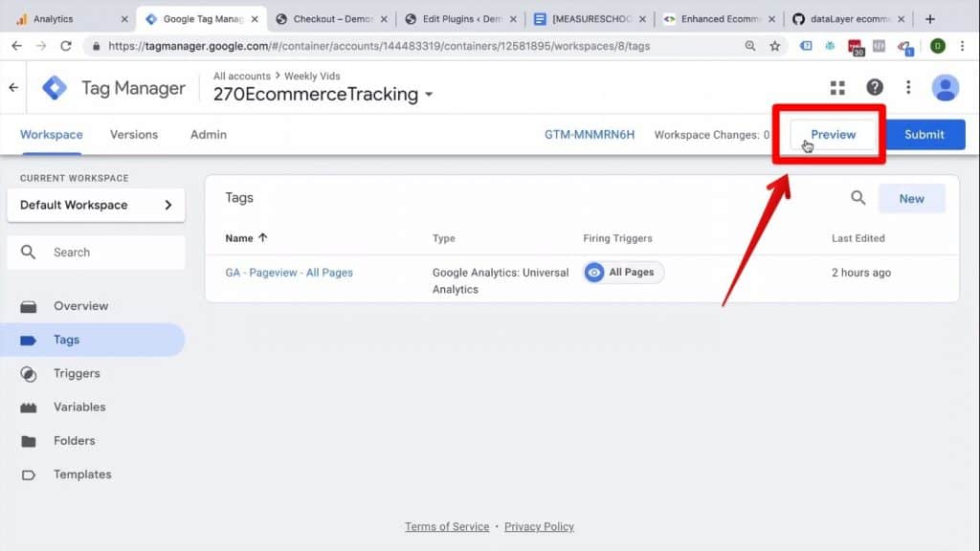Screen dimensions: 980x551
Task: Click the Templates sidebar icon
Action: [28, 474]
